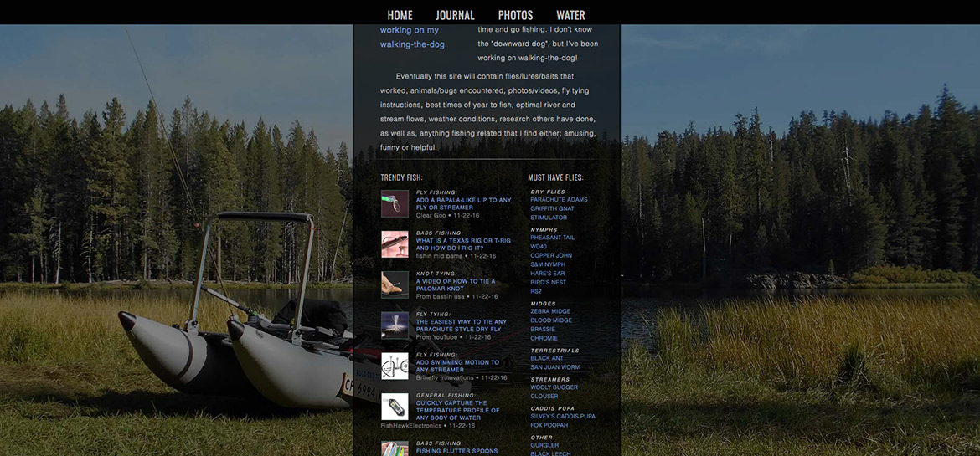Viewport: 980px width, 456px height.
Task: Open the Water menu item
Action: coord(570,15)
